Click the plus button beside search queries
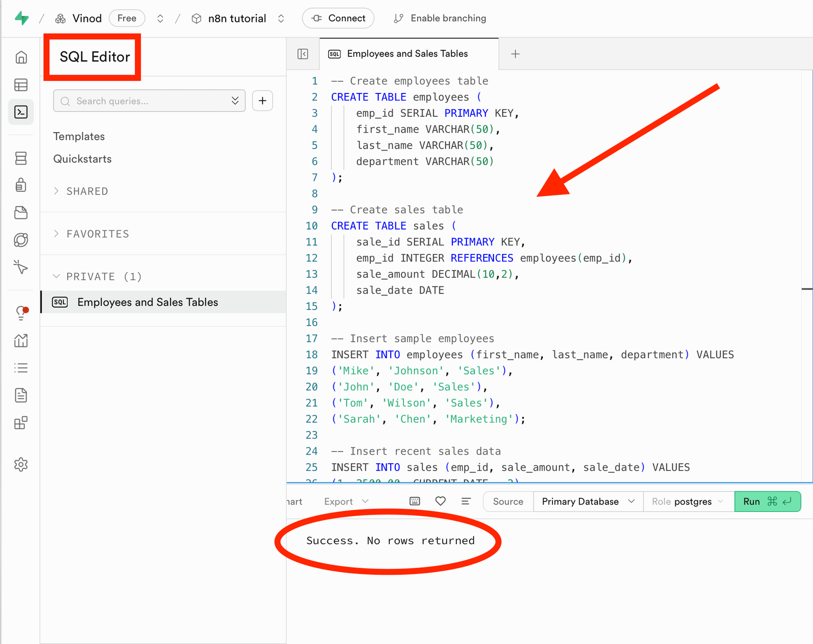The height and width of the screenshot is (644, 813). [x=262, y=101]
